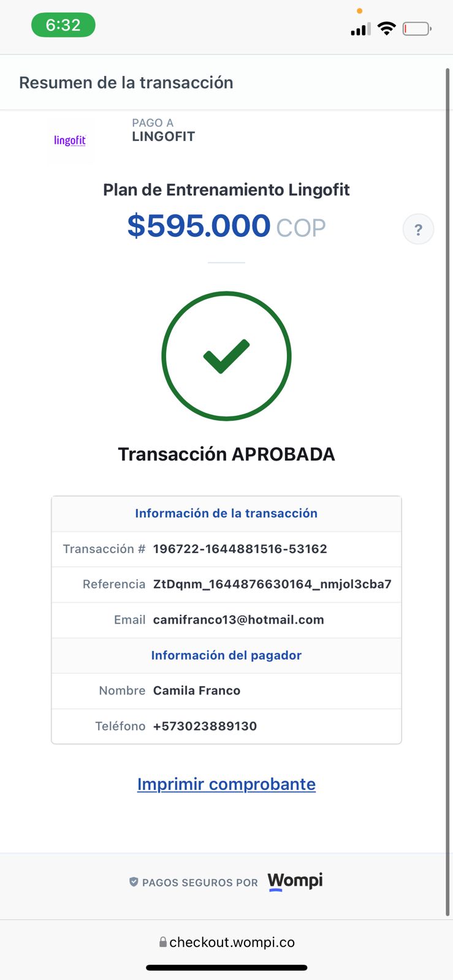Tap the email camifranco13@hotmail.com
453x980 pixels.
coord(238,620)
